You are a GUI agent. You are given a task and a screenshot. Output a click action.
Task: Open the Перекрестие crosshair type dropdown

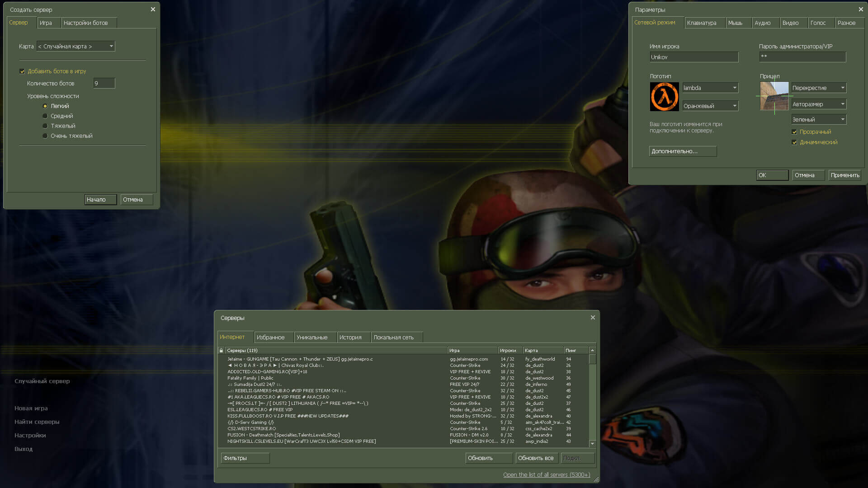pos(819,88)
